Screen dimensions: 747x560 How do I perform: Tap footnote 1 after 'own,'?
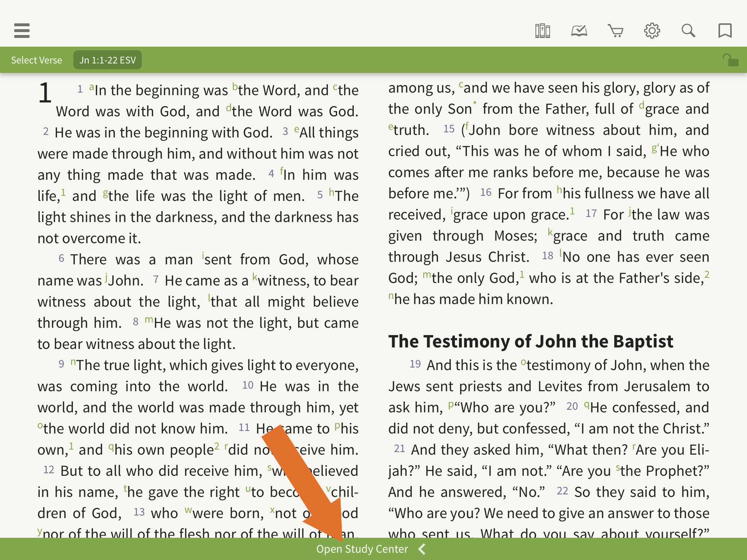[x=71, y=446]
